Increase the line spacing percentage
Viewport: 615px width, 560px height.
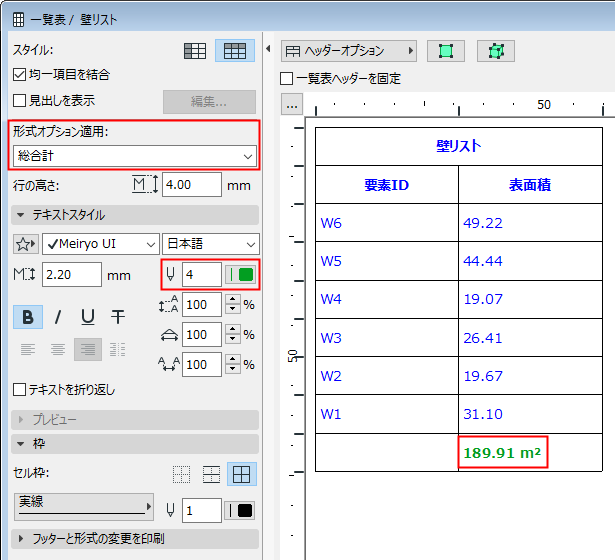pyautogui.click(x=233, y=300)
